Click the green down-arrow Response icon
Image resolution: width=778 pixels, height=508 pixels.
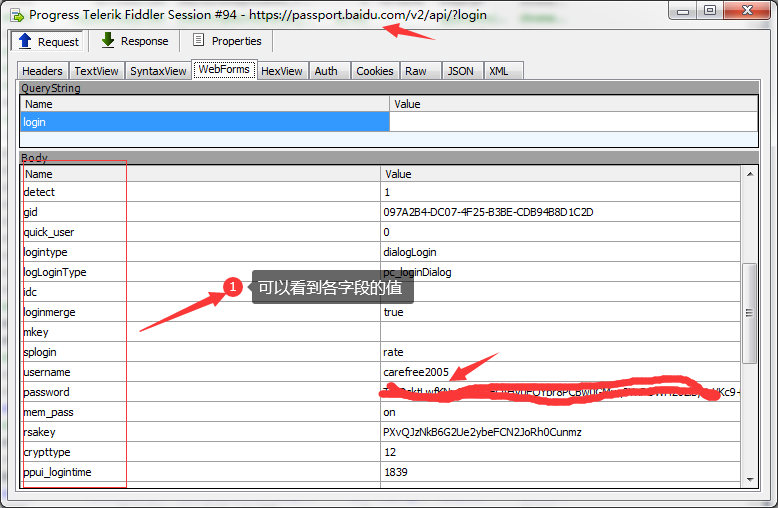tap(108, 40)
